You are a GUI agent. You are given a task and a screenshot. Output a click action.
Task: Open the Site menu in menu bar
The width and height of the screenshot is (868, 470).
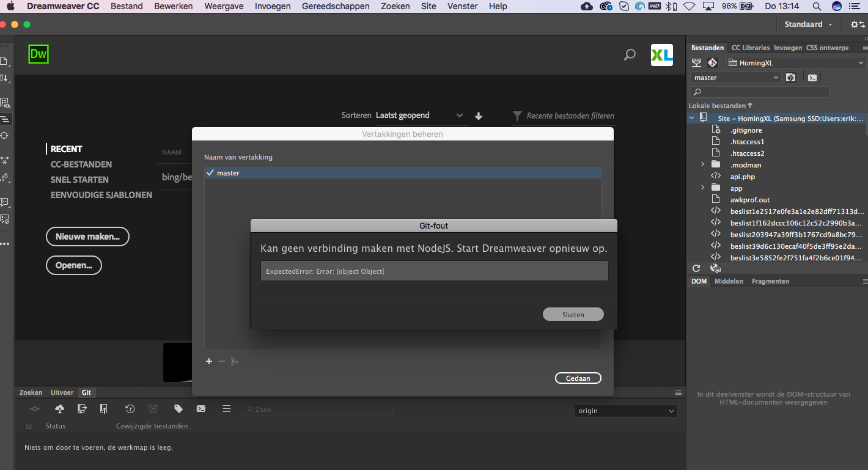click(x=428, y=6)
